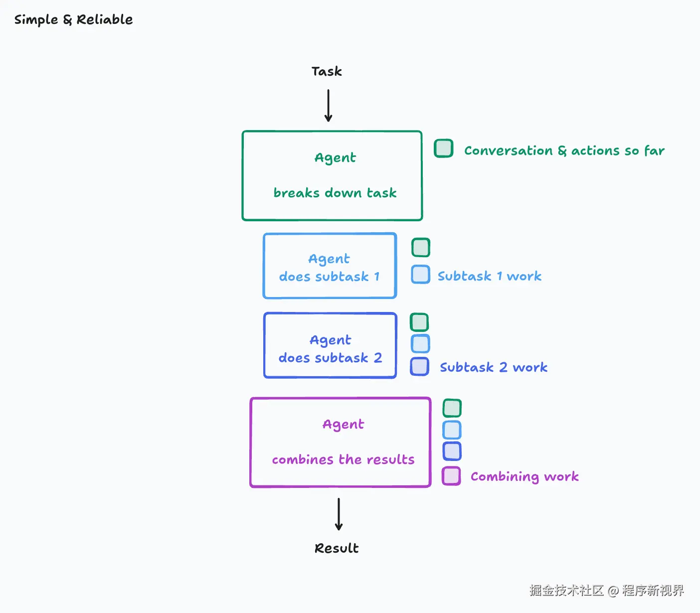The width and height of the screenshot is (700, 613).
Task: Select the 'Agent does subtask 2' box
Action: [330, 345]
